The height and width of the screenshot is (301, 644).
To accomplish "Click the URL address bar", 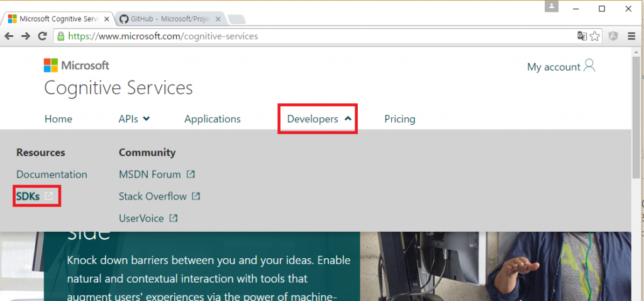I will pyautogui.click(x=314, y=37).
